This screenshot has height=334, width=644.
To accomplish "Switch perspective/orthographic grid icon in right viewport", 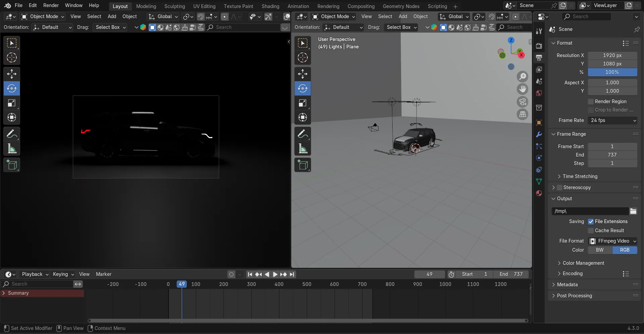I will (523, 115).
